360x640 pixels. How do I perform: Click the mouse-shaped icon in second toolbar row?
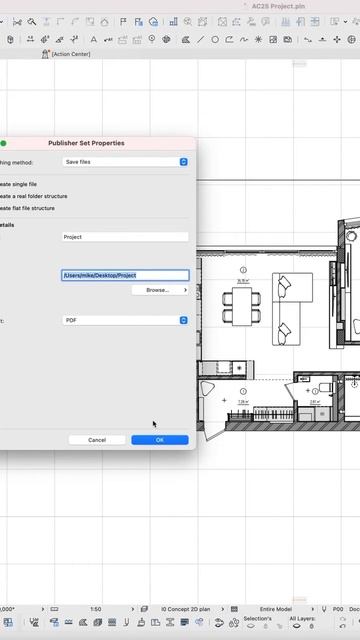pyautogui.click(x=11, y=40)
